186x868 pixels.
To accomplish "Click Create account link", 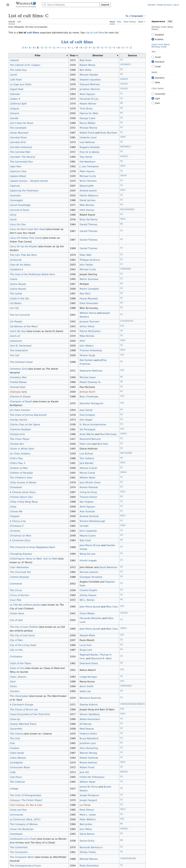I will point(164,5).
